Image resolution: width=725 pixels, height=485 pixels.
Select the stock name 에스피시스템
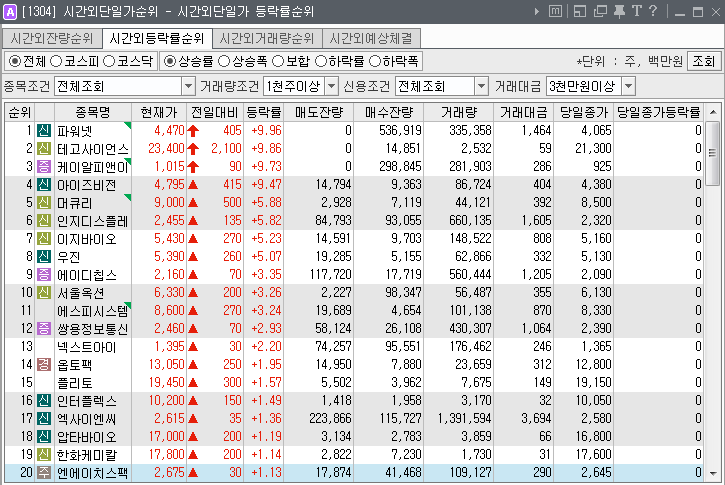point(92,311)
